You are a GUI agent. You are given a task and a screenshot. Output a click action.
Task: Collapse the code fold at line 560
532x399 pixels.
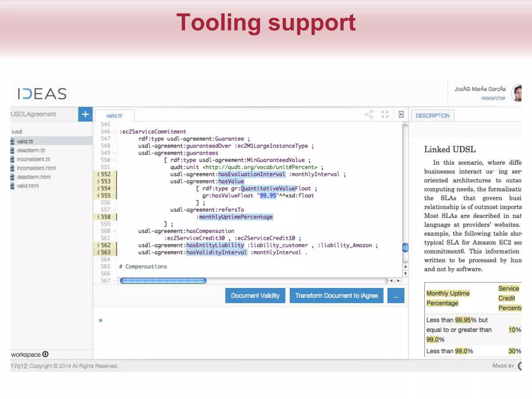point(114,231)
